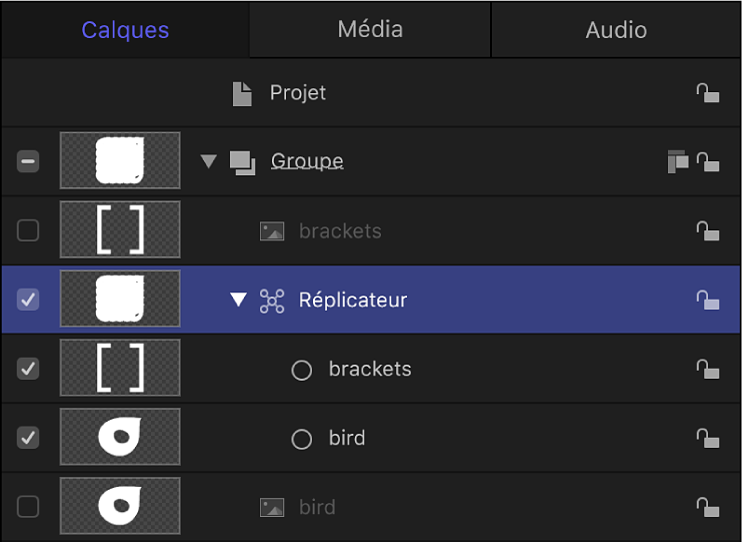Disable the Réplicateur layer checkbox

tap(28, 300)
